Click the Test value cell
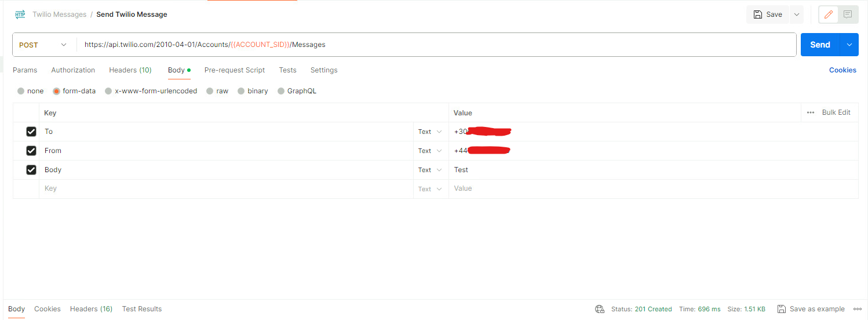This screenshot has width=868, height=320. click(x=653, y=170)
